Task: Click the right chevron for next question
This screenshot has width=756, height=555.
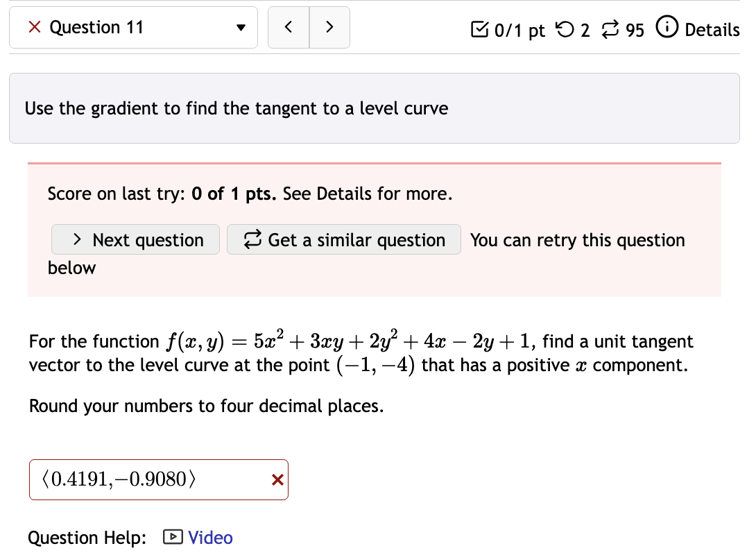Action: tap(329, 26)
